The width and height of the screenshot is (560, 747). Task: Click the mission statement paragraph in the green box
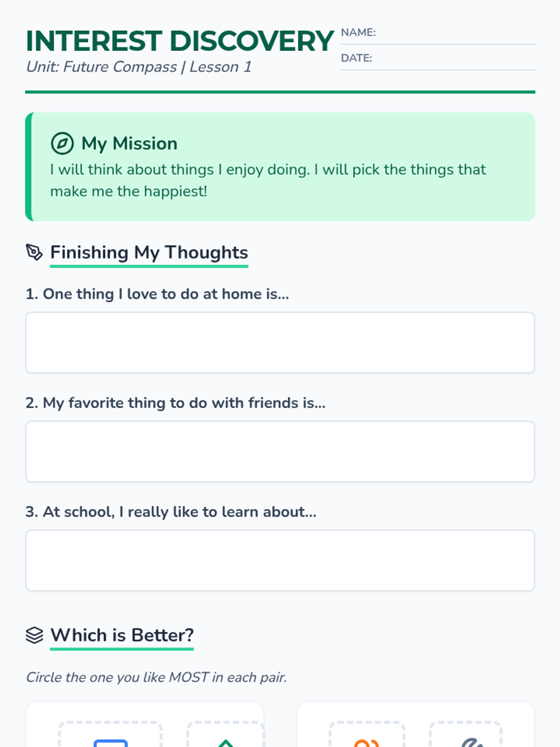pyautogui.click(x=268, y=180)
